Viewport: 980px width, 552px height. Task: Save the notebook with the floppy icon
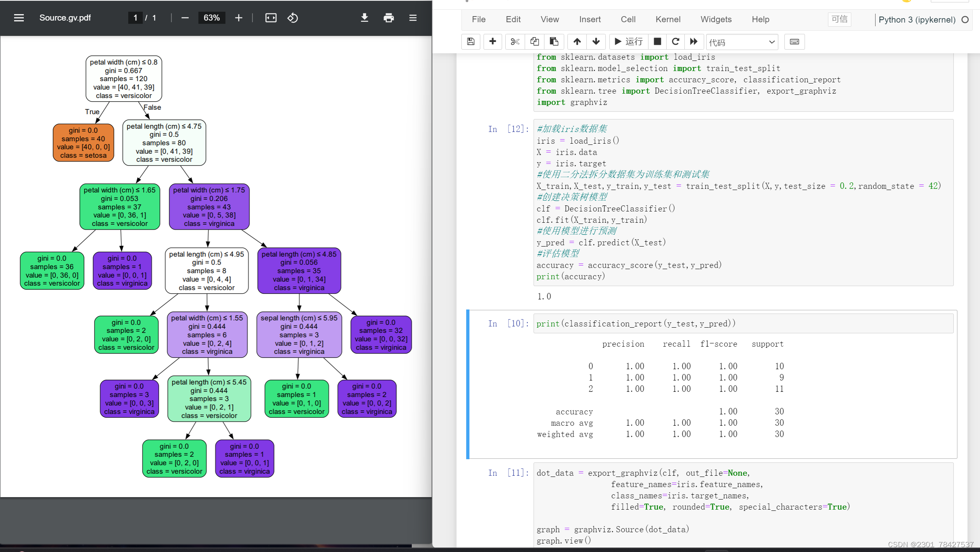click(471, 42)
